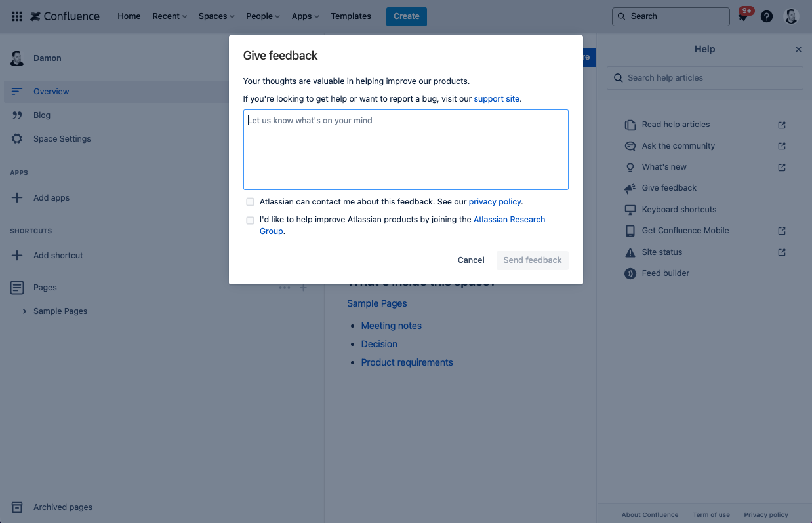Click Damon's space avatar in sidebar

(17, 58)
